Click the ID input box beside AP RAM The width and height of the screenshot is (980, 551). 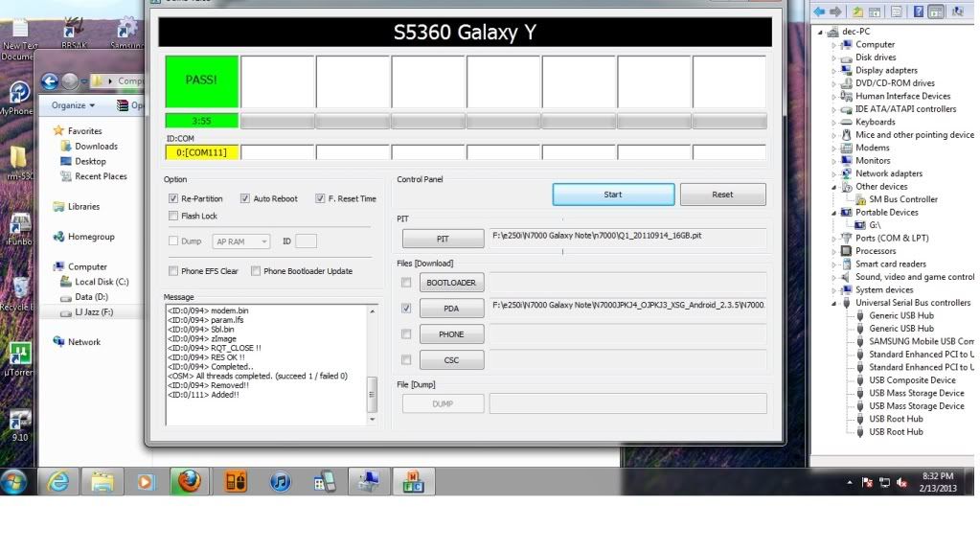point(306,241)
